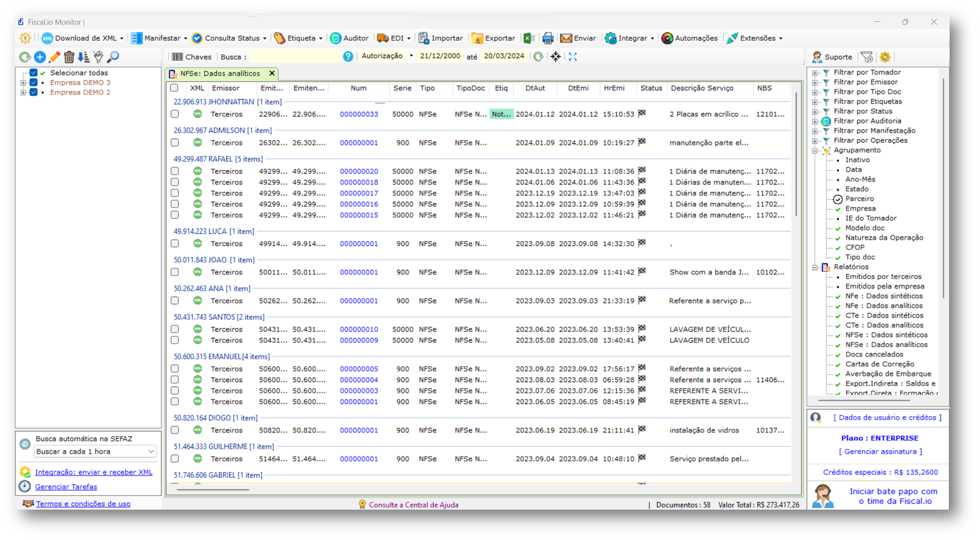The width and height of the screenshot is (980, 540).
Task: Click Gerenciar assinatura link
Action: [880, 452]
